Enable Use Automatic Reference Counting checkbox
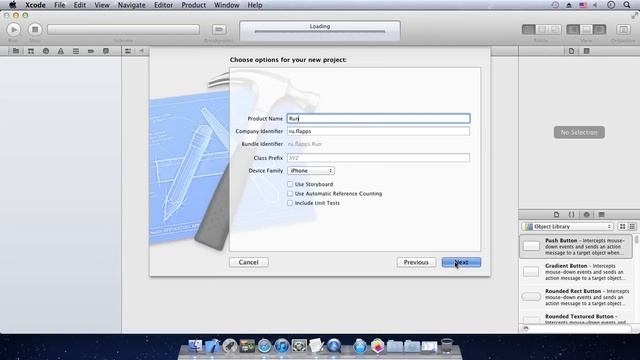 click(x=290, y=193)
